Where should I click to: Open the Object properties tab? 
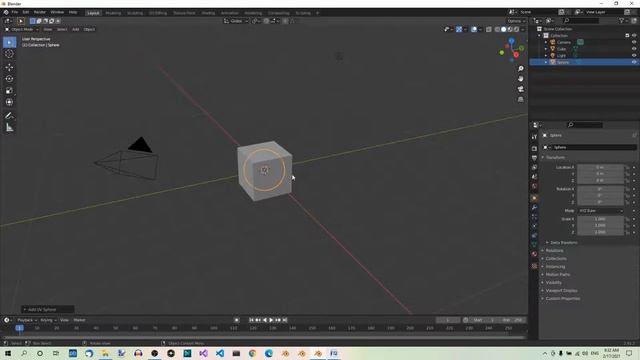pos(534,198)
